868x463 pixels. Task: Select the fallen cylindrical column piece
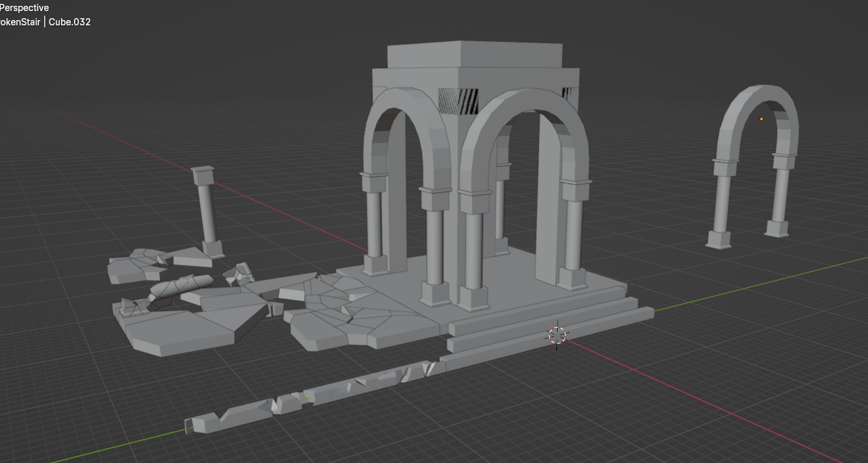180,286
